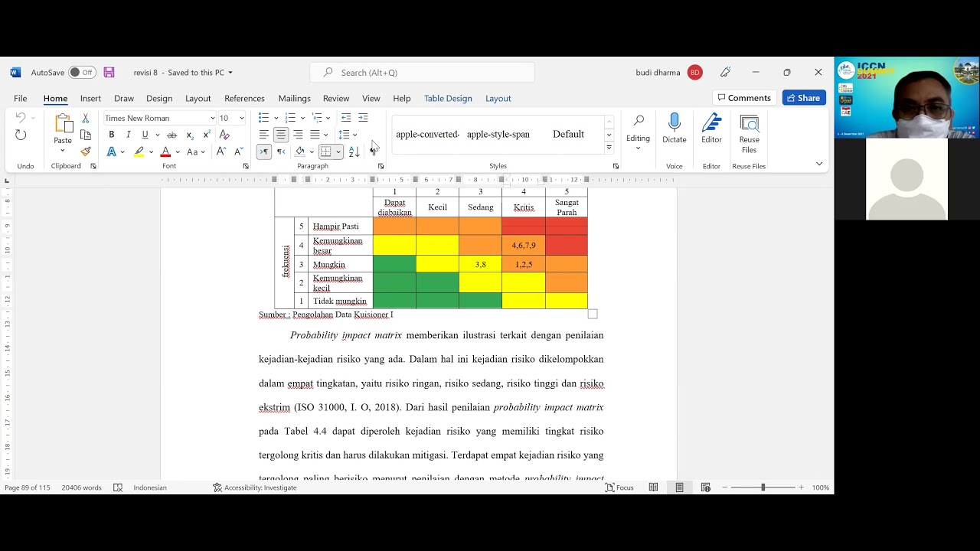Toggle left-to-right text direction
Screen dimensions: 980x551
pyautogui.click(x=264, y=152)
